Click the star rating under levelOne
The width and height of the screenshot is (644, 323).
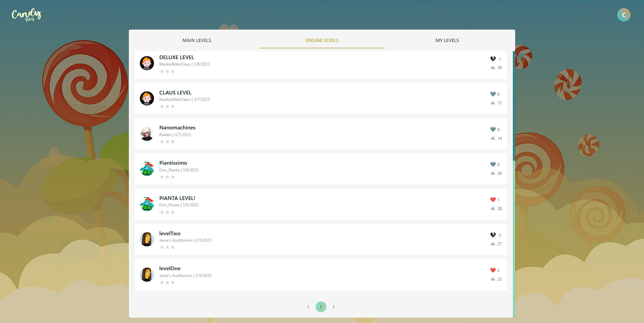tap(167, 282)
